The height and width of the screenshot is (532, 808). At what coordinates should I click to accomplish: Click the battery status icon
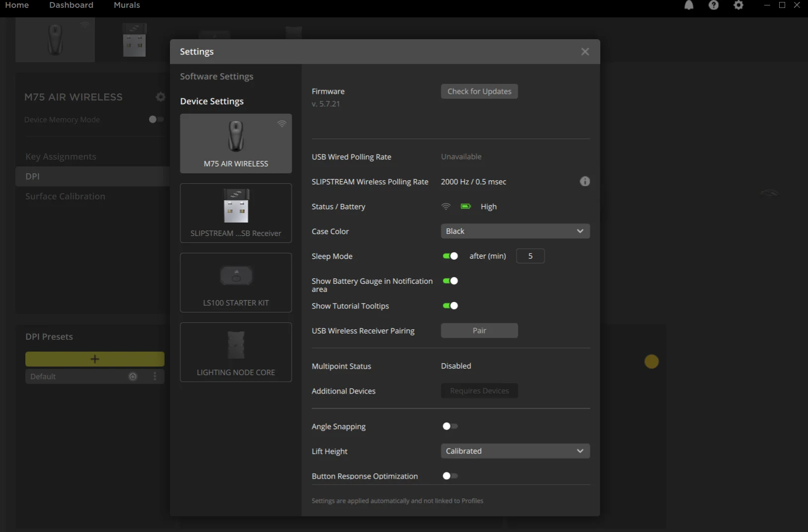(466, 206)
